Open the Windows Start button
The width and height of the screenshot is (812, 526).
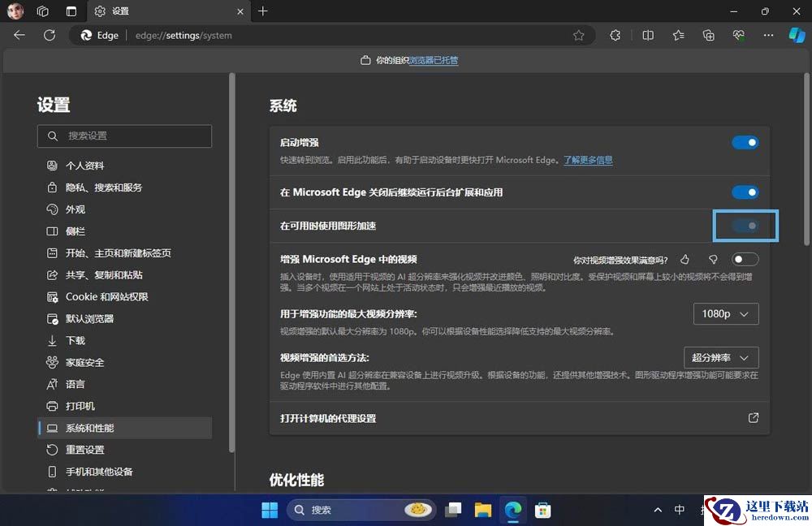[270, 510]
